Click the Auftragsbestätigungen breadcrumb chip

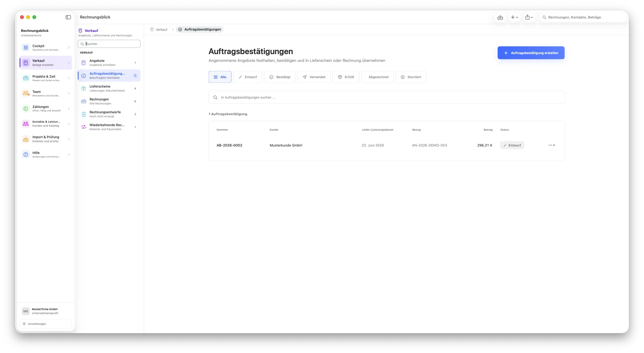[x=200, y=29]
